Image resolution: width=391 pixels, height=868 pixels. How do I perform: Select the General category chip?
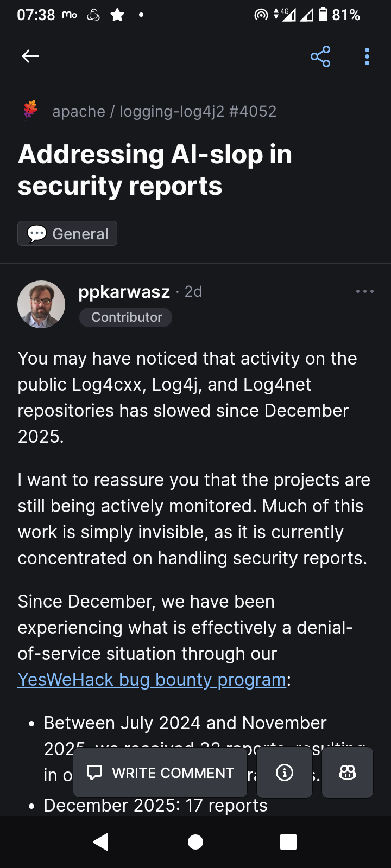pos(67,233)
